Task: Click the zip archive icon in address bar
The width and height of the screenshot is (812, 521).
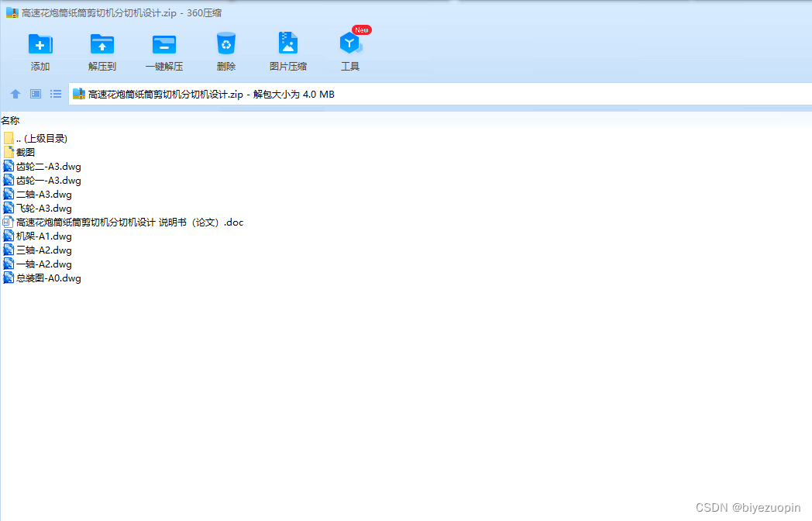Action: (x=79, y=94)
